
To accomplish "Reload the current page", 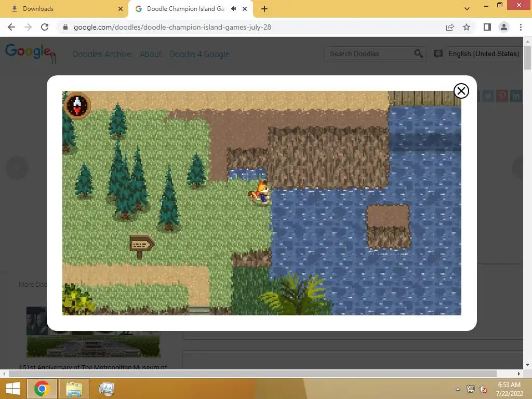I will (x=45, y=27).
